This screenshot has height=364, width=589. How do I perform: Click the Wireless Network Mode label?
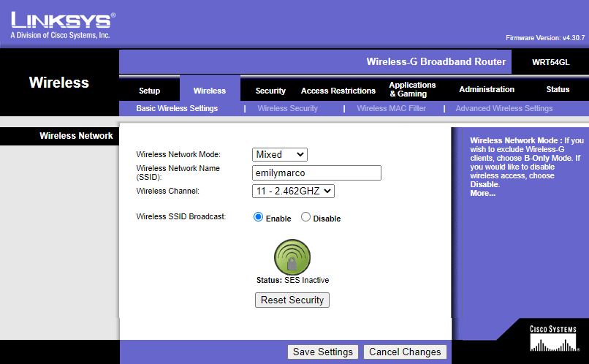(x=178, y=154)
